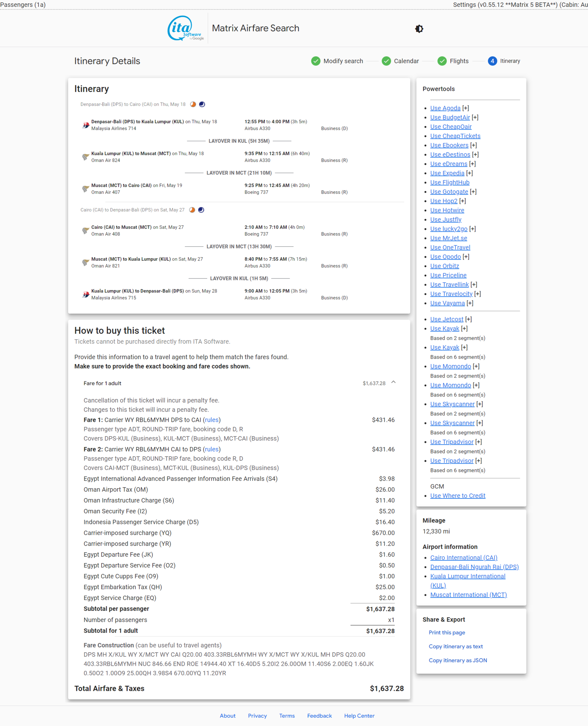Open Use Where to Credit link

(x=457, y=496)
